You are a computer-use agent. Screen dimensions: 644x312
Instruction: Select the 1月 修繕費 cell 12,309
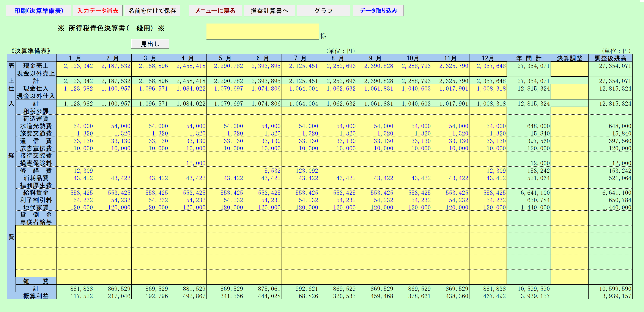[75, 170]
